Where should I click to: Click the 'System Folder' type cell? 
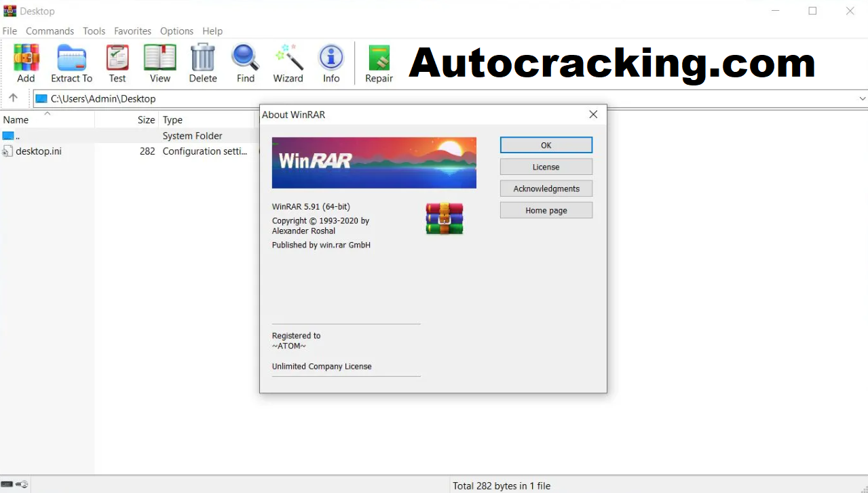click(193, 136)
